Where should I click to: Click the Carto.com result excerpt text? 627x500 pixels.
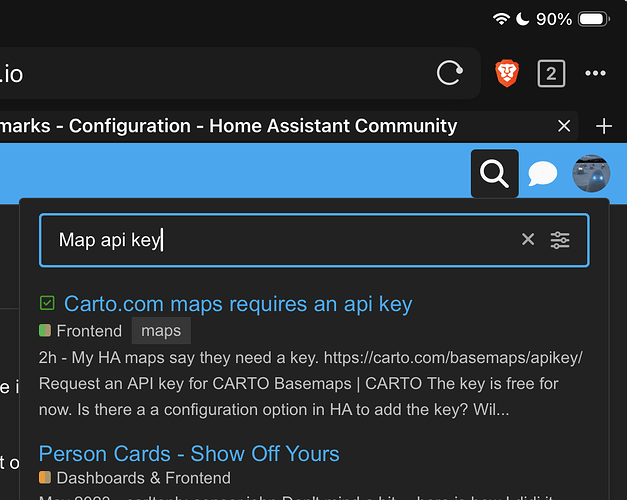[311, 384]
